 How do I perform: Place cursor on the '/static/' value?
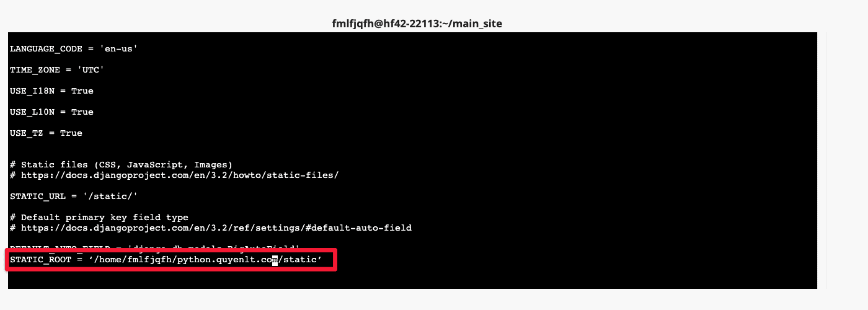coord(110,196)
